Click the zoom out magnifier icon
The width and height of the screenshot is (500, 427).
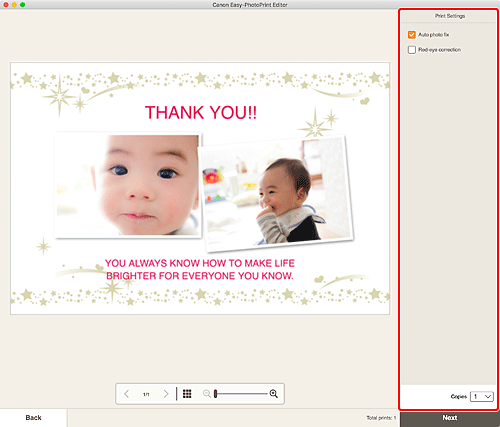coord(207,394)
